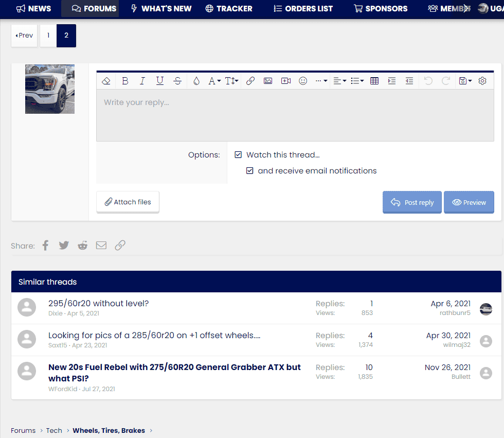The width and height of the screenshot is (504, 438).
Task: Click the Post reply button
Action: [x=412, y=202]
